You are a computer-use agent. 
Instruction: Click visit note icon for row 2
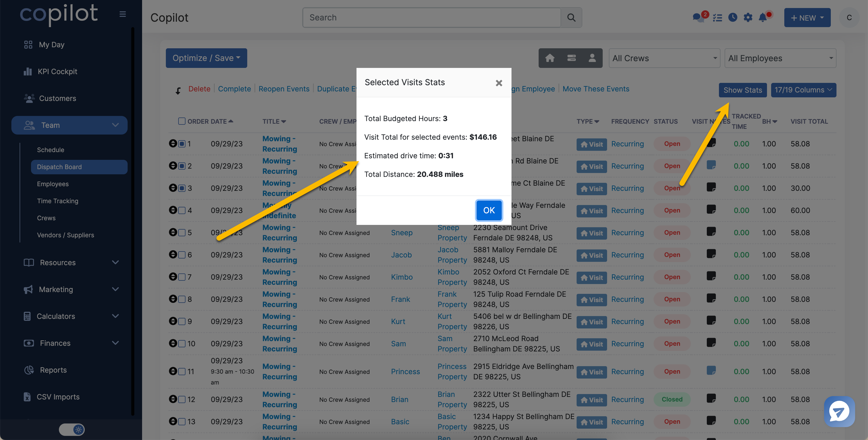[711, 165]
